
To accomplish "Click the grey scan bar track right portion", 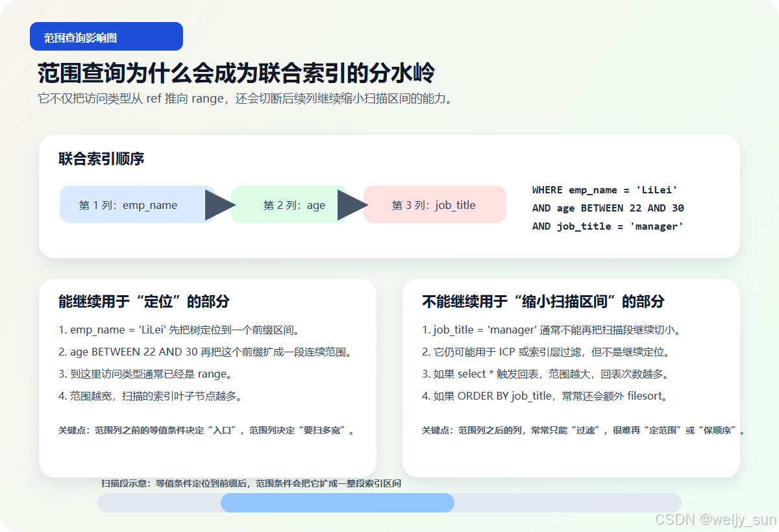I will tap(568, 503).
